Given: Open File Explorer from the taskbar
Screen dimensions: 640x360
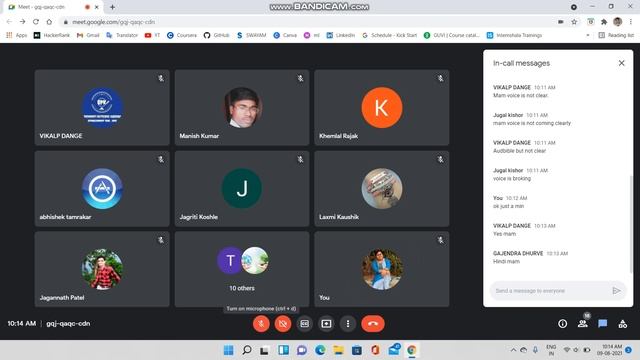Looking at the screenshot, I should pos(338,350).
